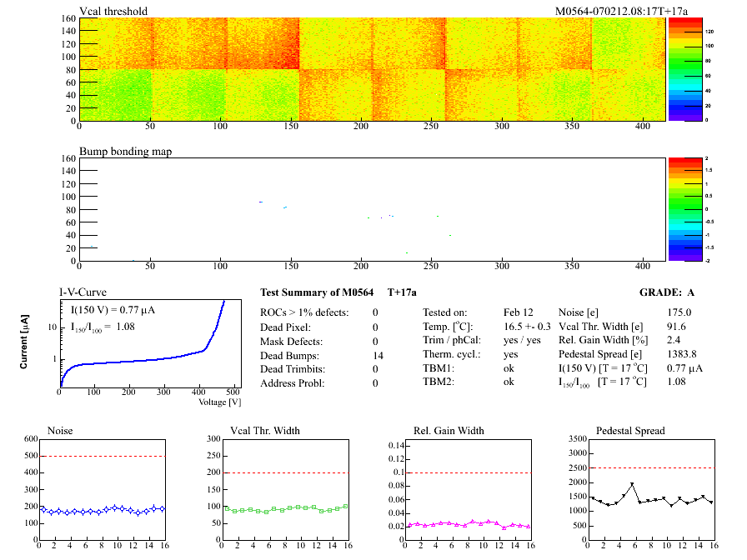Select the Vcal threshold plot title
Image resolution: width=747 pixels, height=560 pixels.
click(x=113, y=12)
